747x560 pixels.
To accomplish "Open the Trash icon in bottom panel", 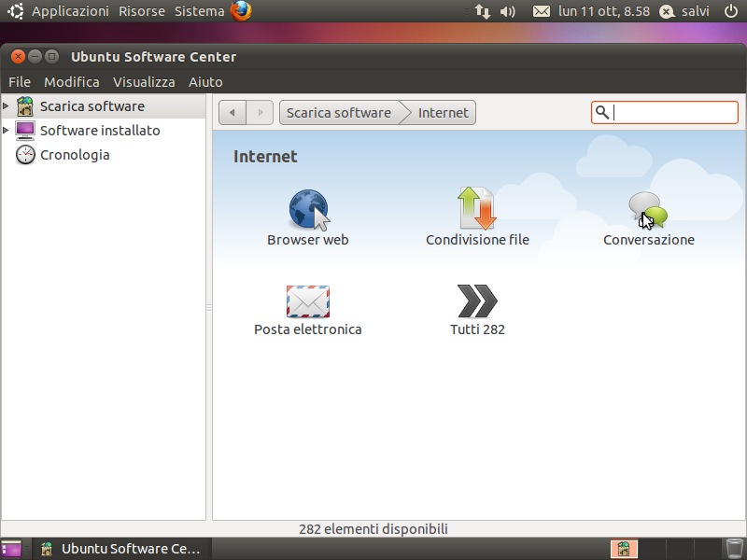I will click(734, 549).
